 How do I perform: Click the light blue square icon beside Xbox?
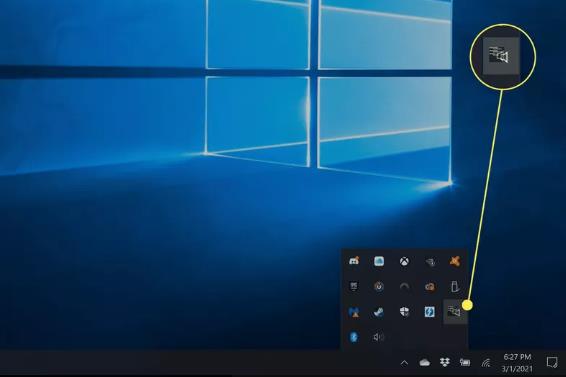[379, 261]
